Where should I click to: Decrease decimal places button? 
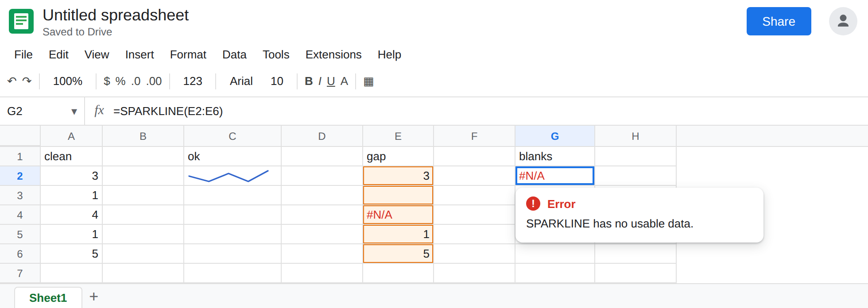(136, 81)
